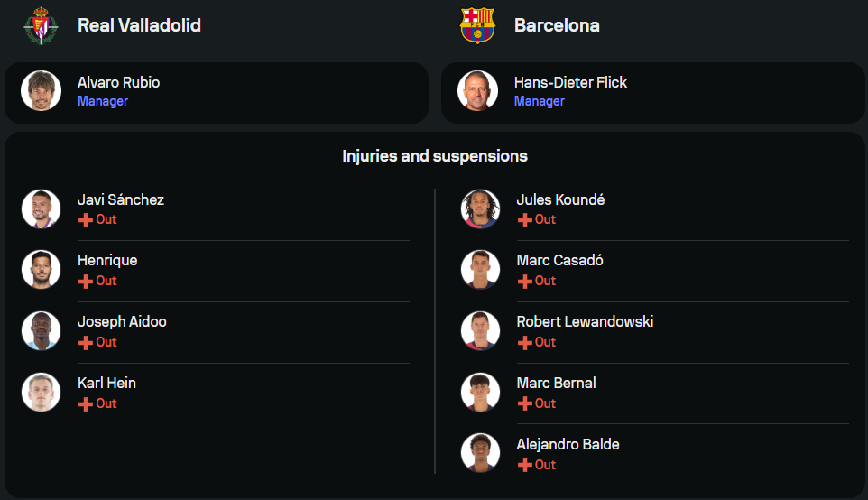Click the Injuries and suspensions heading
This screenshot has height=500, width=868.
435,156
